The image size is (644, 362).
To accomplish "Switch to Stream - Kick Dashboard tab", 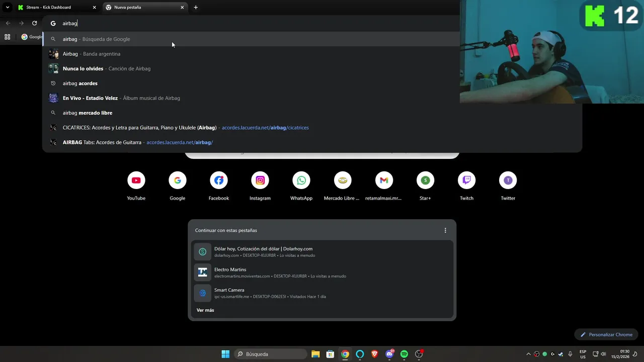I will tap(57, 8).
